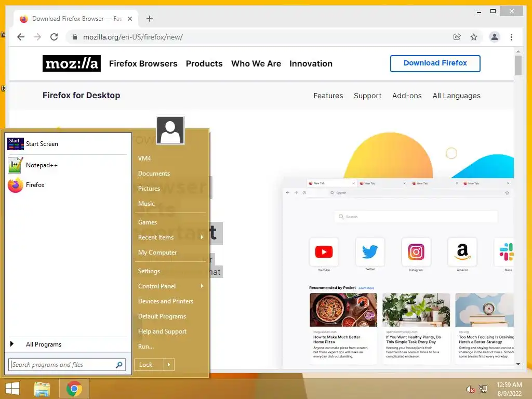
Task: Click the scrollbar down arrow
Action: tap(518, 364)
